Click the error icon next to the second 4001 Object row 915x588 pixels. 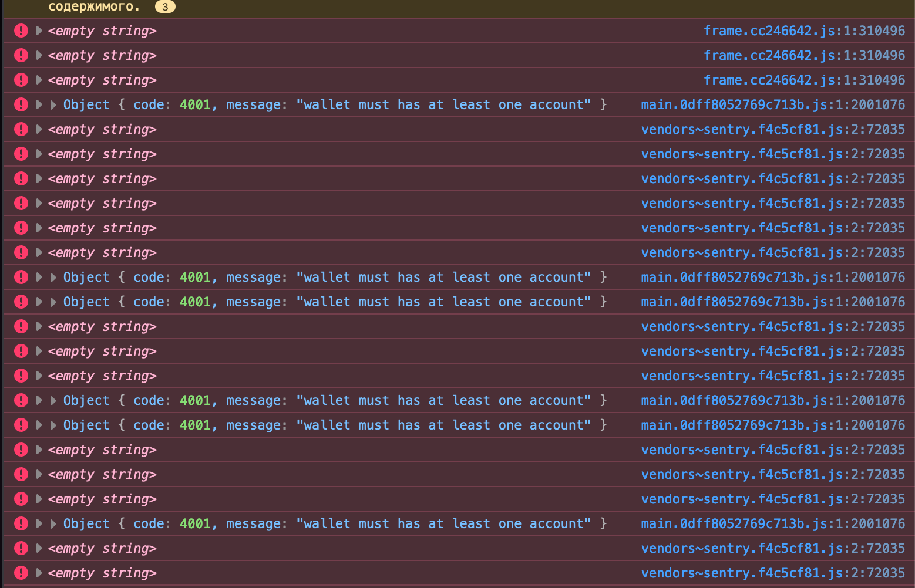click(21, 276)
